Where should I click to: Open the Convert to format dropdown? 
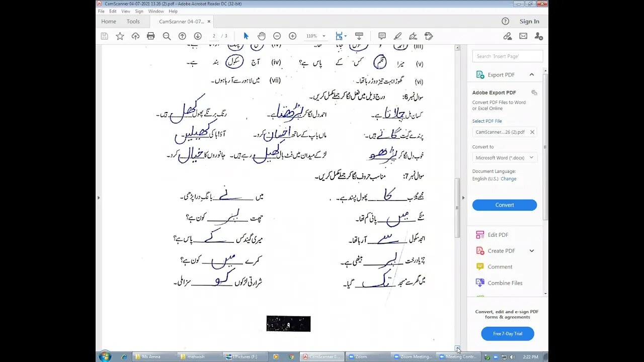504,158
